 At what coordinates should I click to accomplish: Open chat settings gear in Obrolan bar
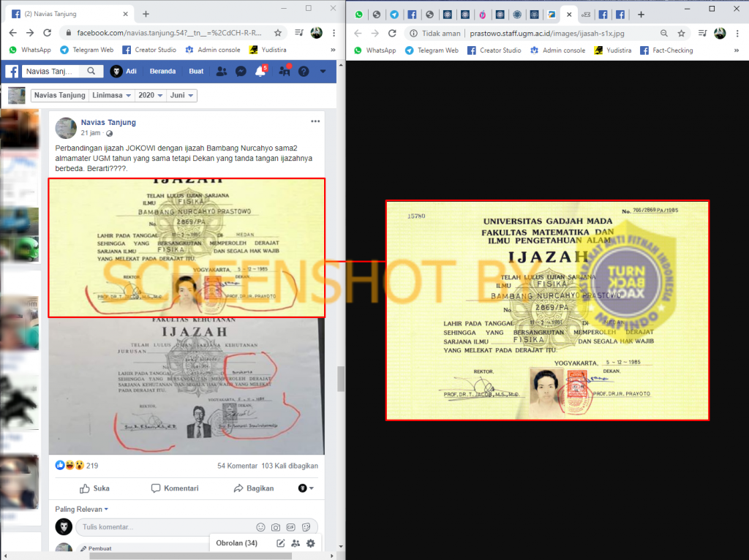[x=310, y=543]
